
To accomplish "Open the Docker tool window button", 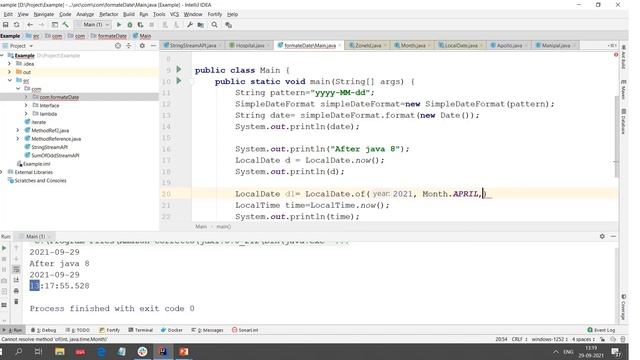I will point(172,330).
